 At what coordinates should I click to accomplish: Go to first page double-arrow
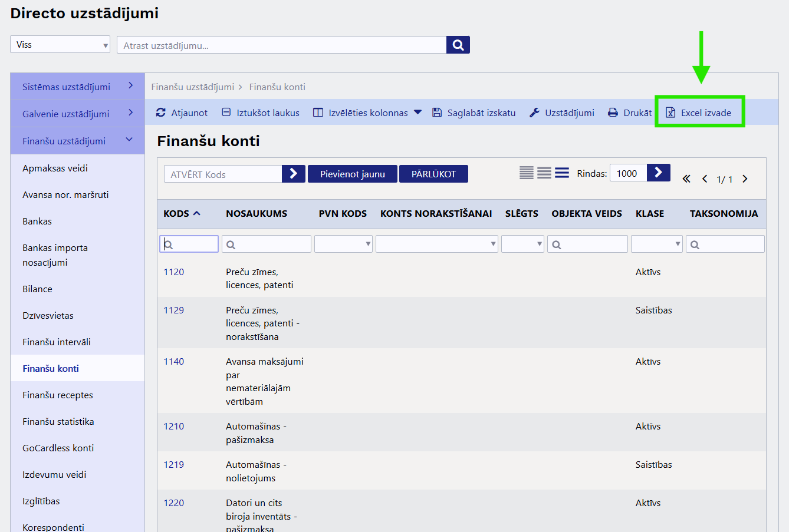click(686, 179)
